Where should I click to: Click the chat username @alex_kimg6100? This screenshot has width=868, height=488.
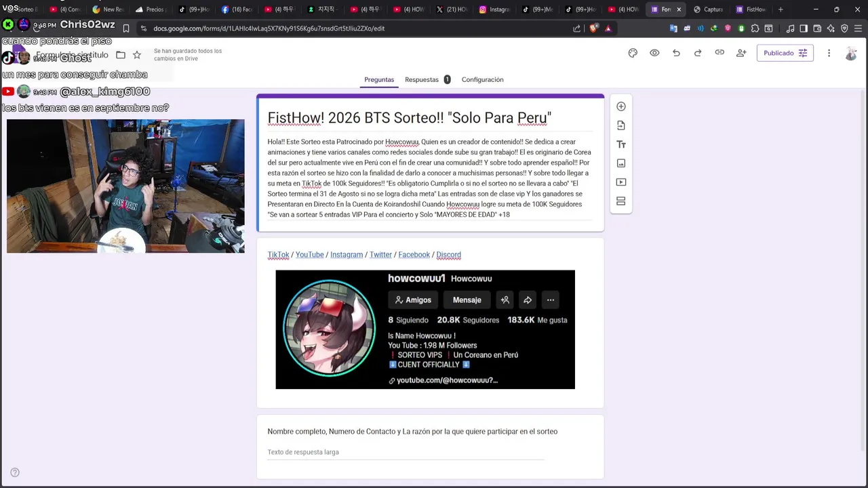pyautogui.click(x=104, y=91)
